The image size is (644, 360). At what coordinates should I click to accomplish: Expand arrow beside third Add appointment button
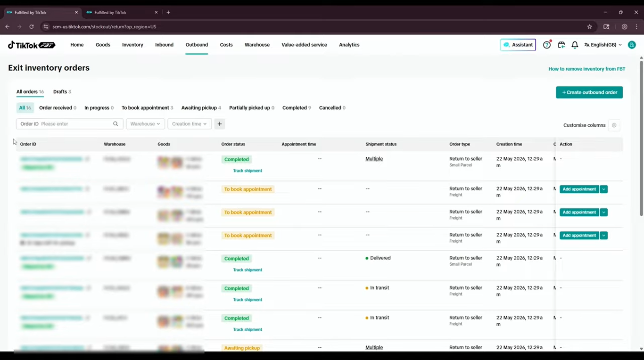(603, 235)
